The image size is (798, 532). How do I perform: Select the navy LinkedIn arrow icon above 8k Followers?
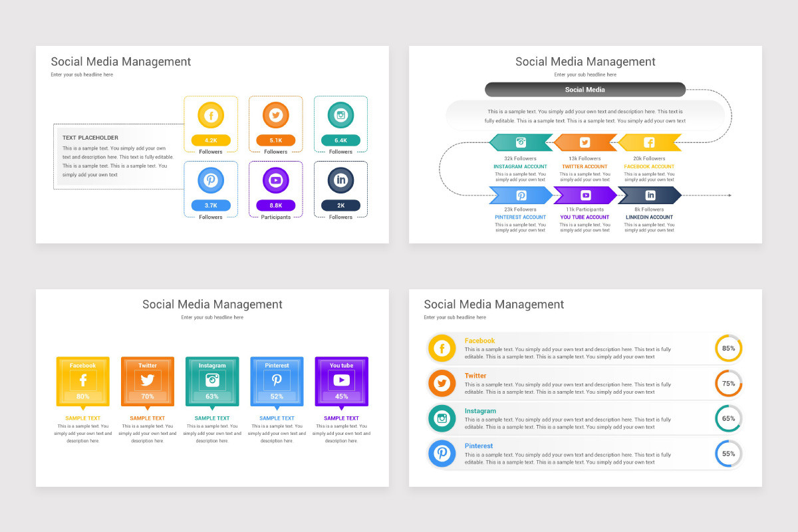coord(650,196)
